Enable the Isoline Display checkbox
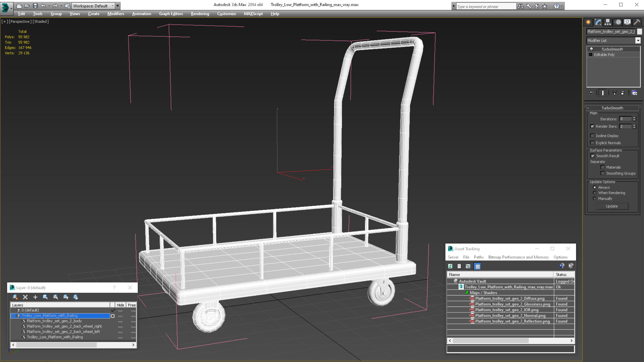Screen dimensions: 644x362 coord(592,136)
